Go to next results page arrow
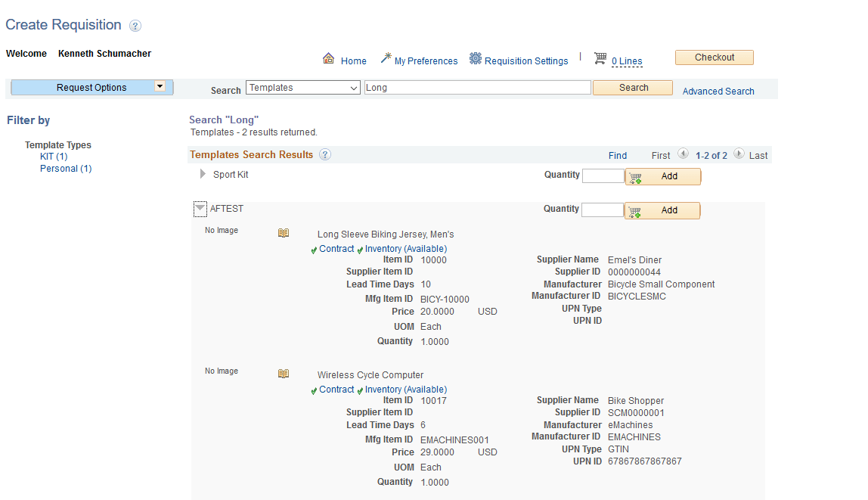 click(x=739, y=154)
